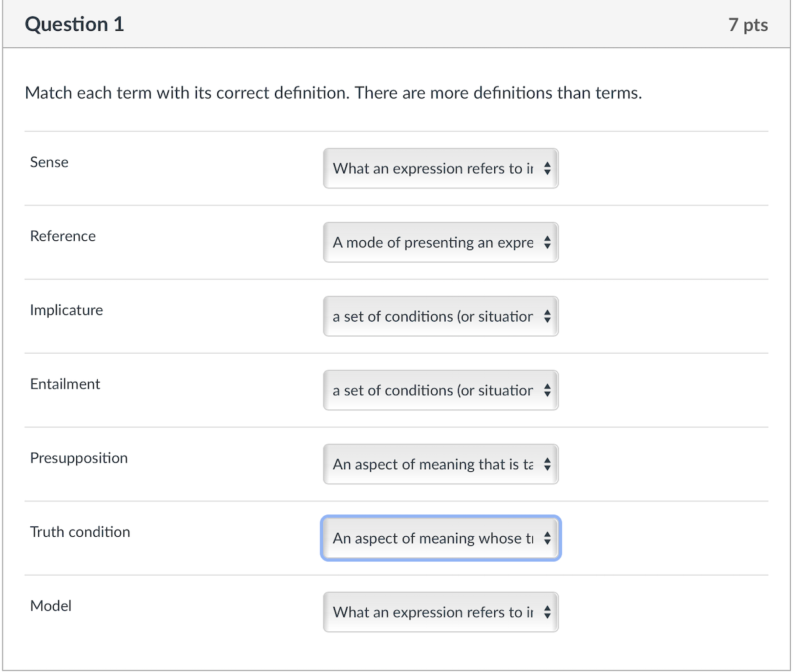Click the arrow stepper icon on Presupposition dropdown

pos(547,465)
